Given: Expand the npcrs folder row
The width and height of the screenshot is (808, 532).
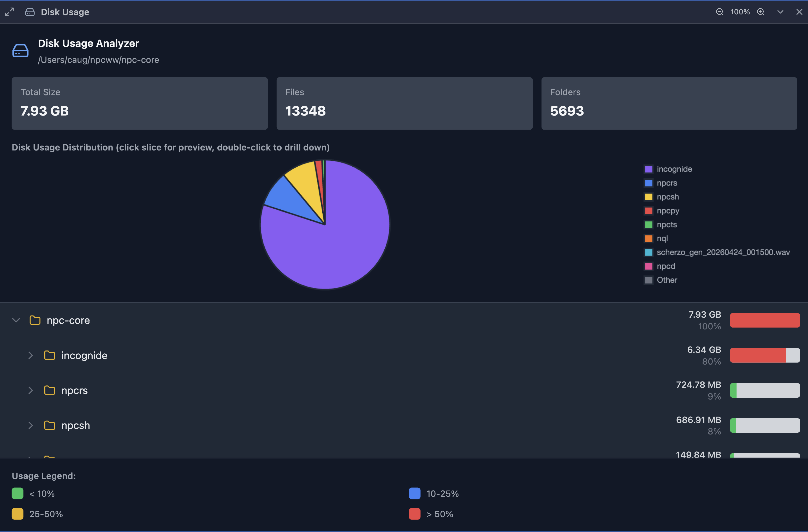Looking at the screenshot, I should point(31,390).
